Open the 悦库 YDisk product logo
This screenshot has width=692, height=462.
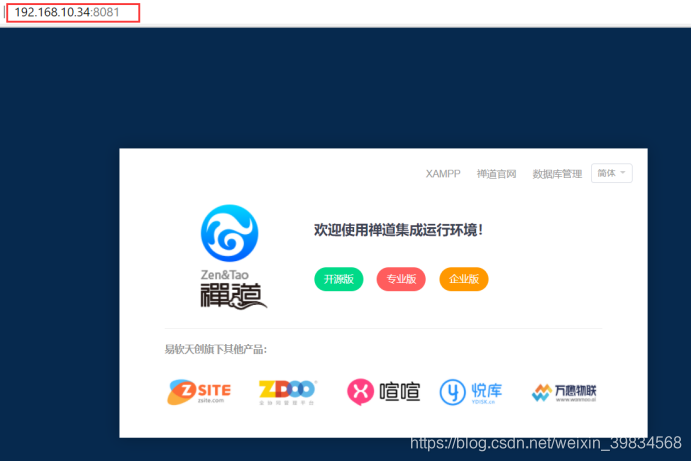[x=471, y=392]
